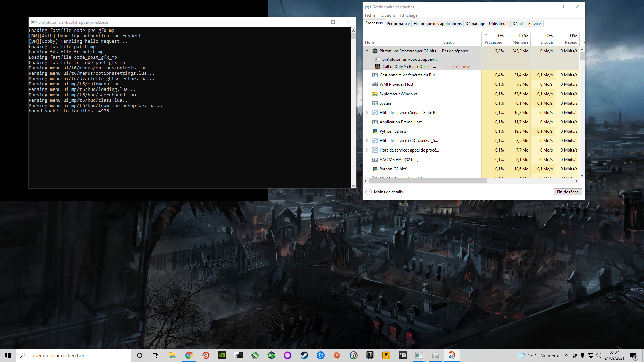This screenshot has height=362, width=644.
Task: Switch to the Performance tab
Action: [398, 24]
